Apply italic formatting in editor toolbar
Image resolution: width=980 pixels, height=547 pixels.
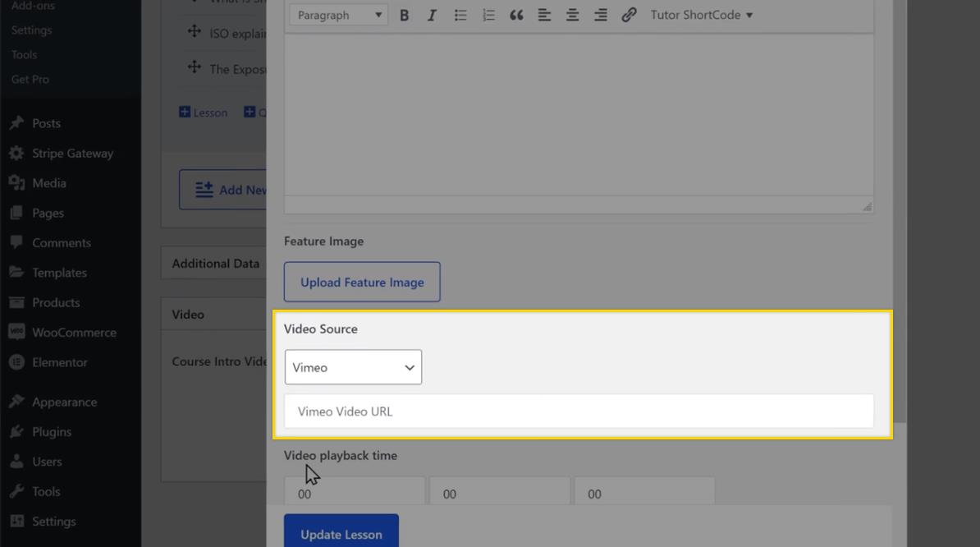click(432, 15)
